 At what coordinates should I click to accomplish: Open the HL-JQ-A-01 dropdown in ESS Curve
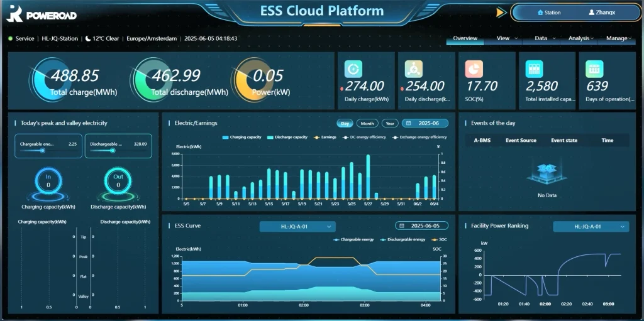click(297, 226)
